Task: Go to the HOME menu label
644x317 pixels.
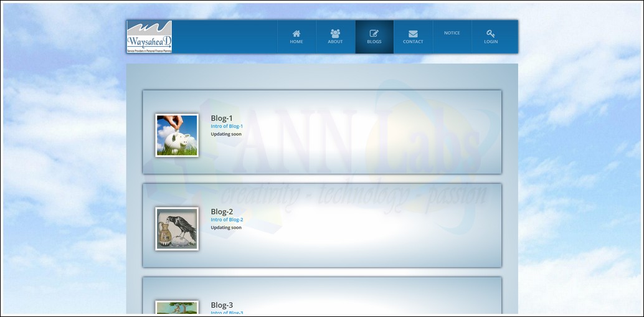Action: pos(296,42)
